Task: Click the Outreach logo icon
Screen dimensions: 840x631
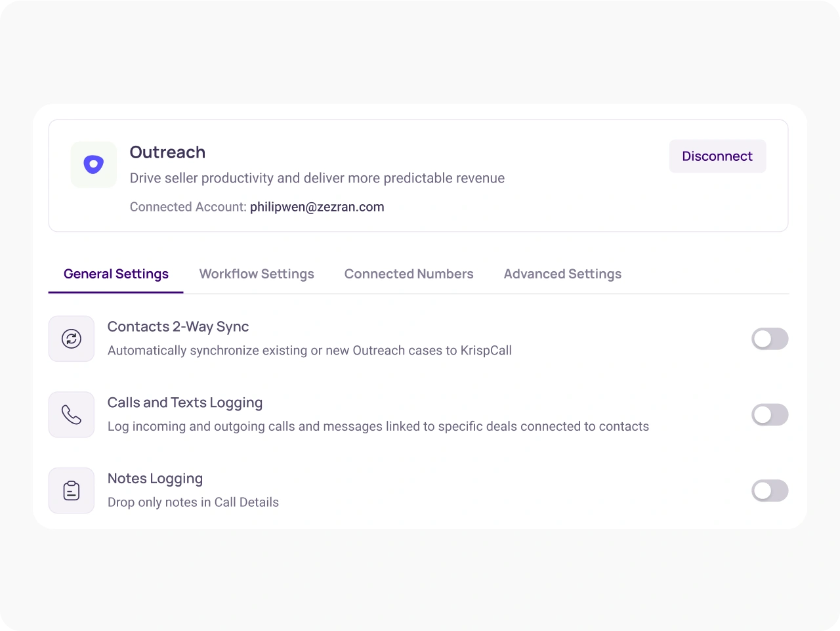Action: coord(94,165)
